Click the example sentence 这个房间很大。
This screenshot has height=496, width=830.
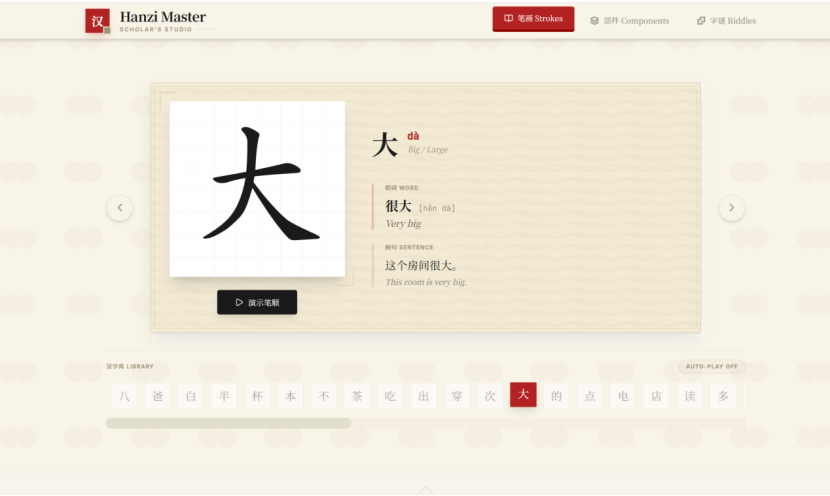(421, 265)
